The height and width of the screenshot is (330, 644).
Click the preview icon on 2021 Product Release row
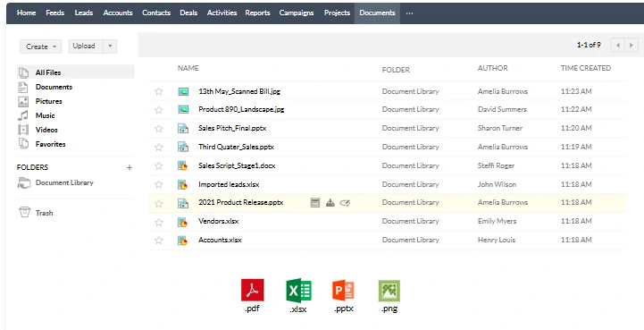(x=315, y=202)
